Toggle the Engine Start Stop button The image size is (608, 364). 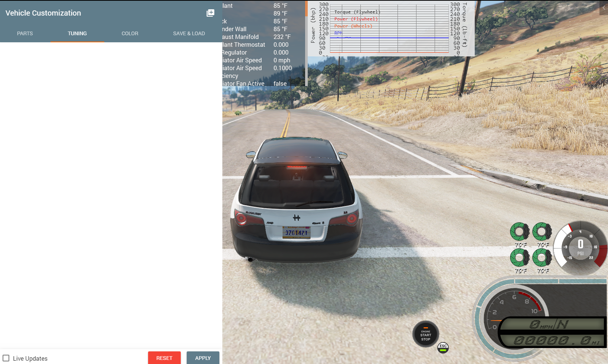point(426,334)
